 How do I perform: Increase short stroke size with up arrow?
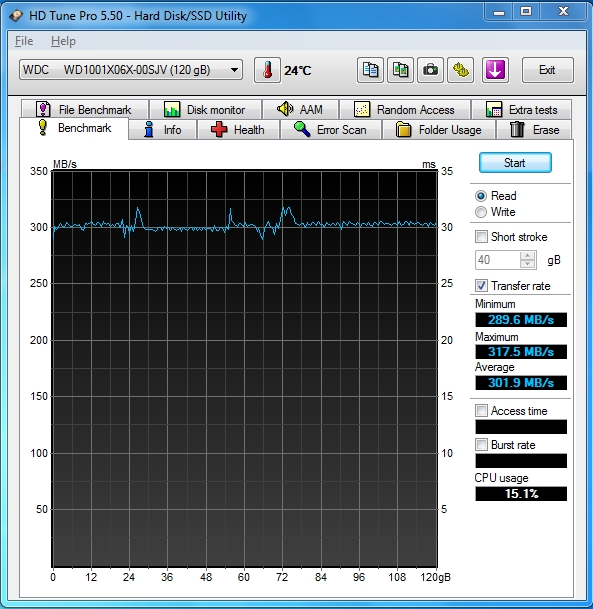[x=527, y=256]
